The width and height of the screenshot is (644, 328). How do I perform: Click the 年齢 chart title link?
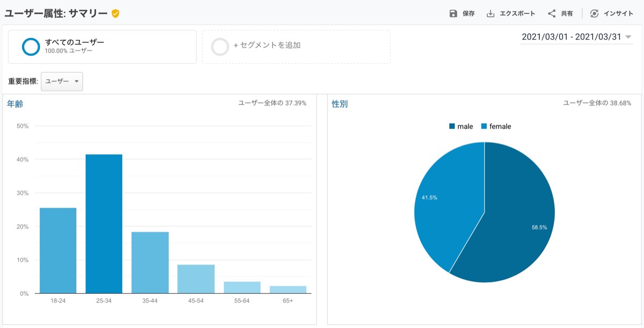point(15,104)
